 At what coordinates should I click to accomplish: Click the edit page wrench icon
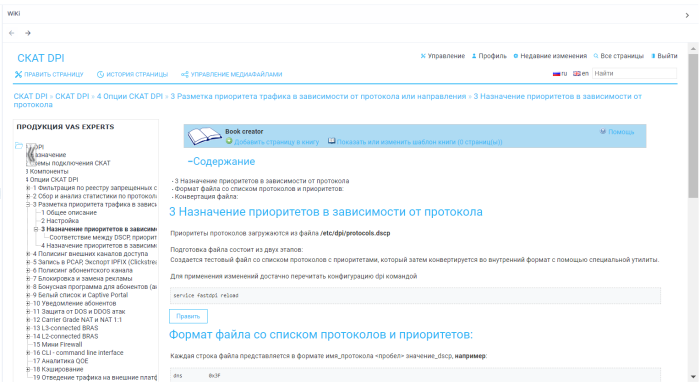tap(18, 75)
